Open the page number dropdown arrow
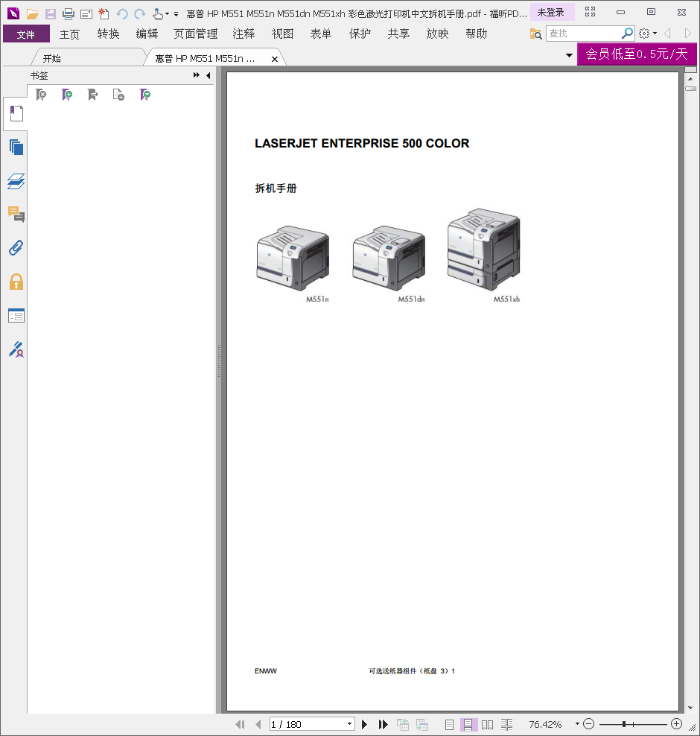Image resolution: width=700 pixels, height=736 pixels. pyautogui.click(x=349, y=724)
